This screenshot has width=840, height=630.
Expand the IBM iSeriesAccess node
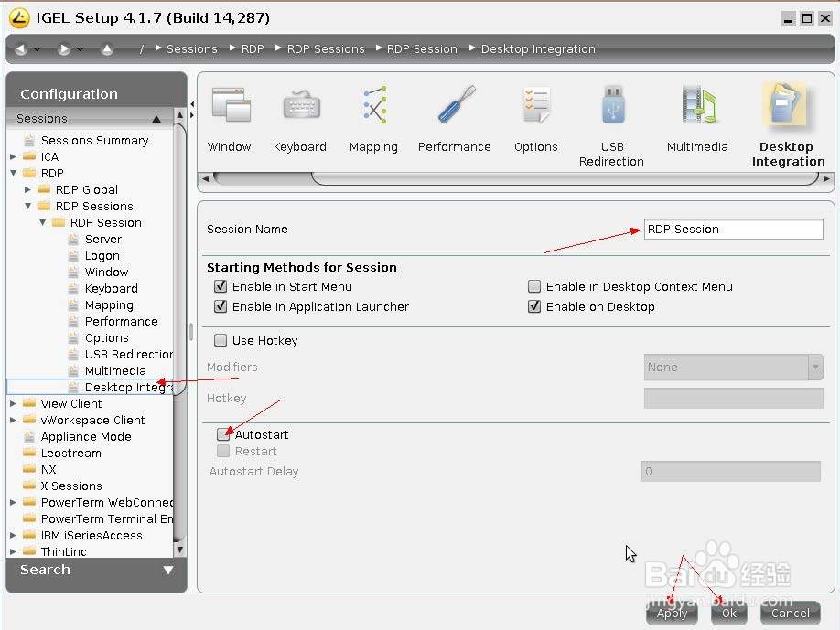coord(14,535)
